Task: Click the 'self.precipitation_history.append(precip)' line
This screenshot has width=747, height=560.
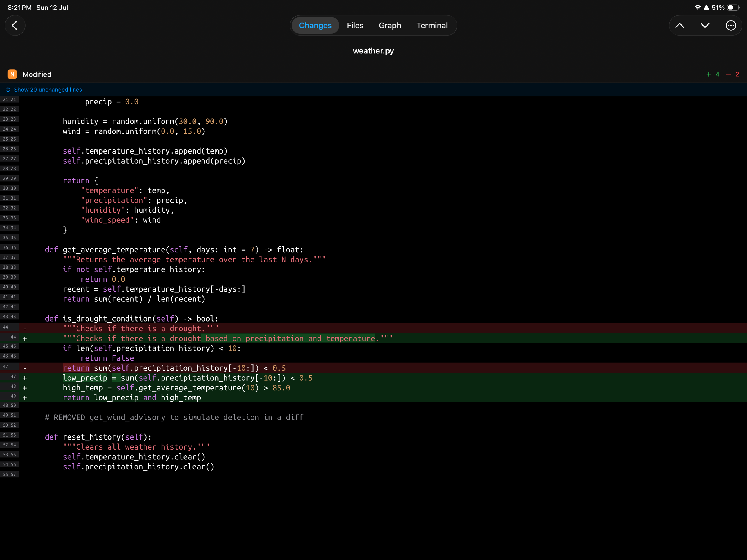Action: pyautogui.click(x=154, y=161)
